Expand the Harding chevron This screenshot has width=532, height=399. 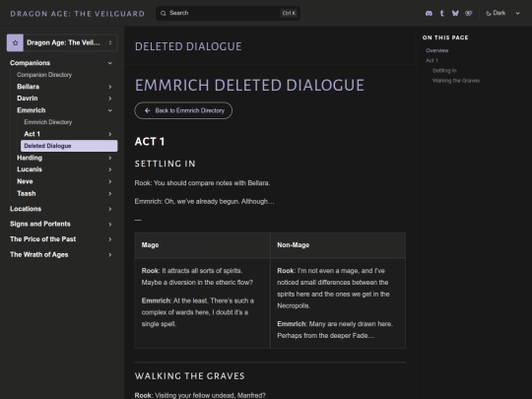[110, 158]
